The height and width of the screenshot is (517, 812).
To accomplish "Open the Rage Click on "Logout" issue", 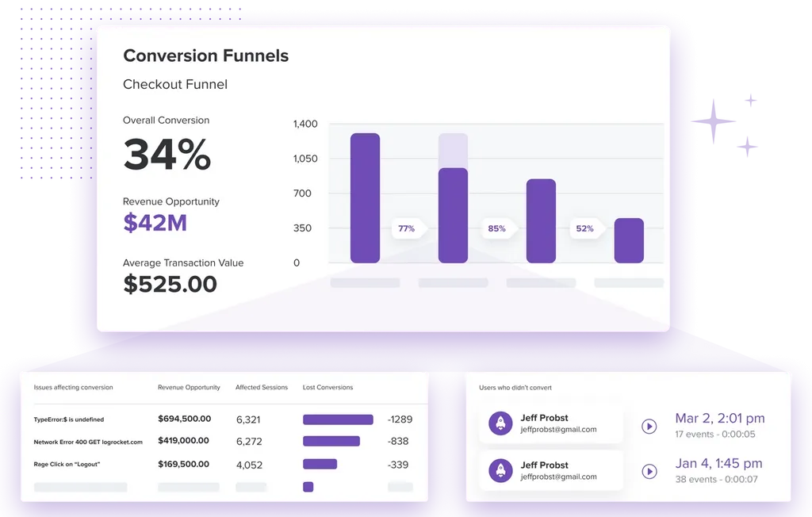I will pos(67,464).
